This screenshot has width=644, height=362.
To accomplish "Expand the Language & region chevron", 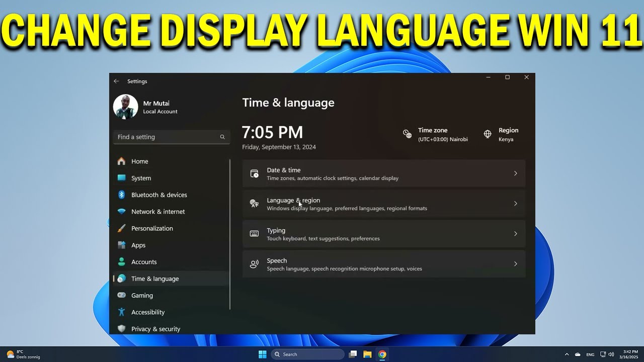I will click(515, 204).
